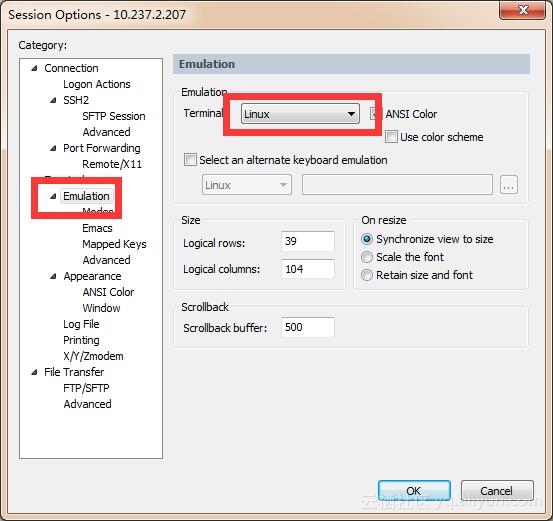Screen dimensions: 553x521
Task: Select Scale the font option
Action: pos(367,257)
